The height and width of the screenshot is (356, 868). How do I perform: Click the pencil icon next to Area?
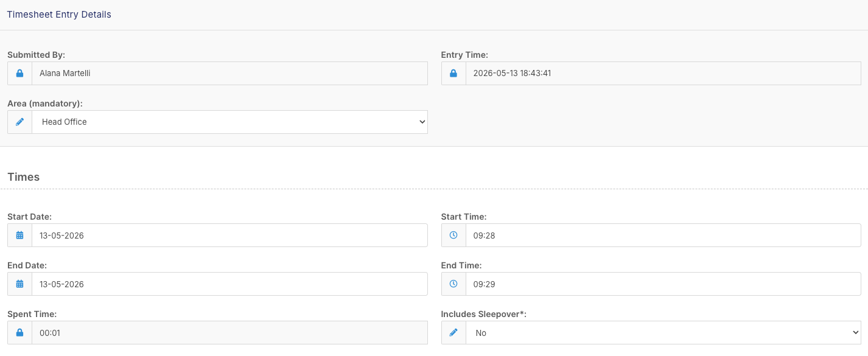point(19,122)
